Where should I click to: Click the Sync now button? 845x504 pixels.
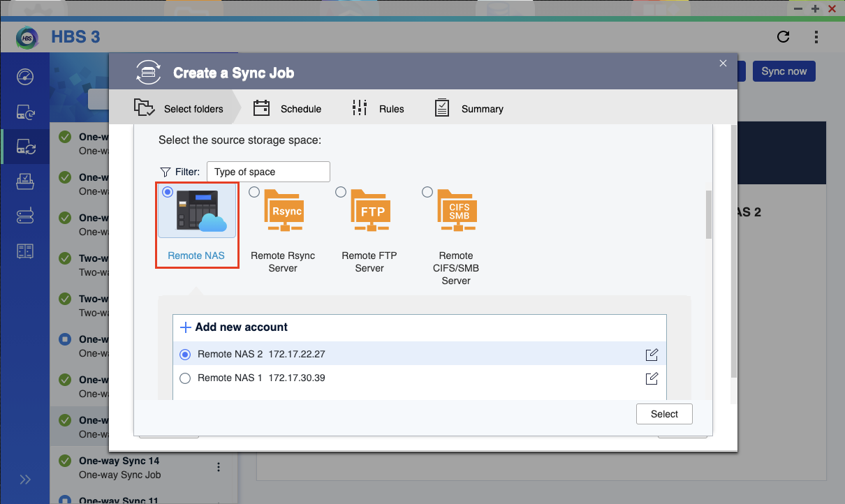pyautogui.click(x=784, y=71)
